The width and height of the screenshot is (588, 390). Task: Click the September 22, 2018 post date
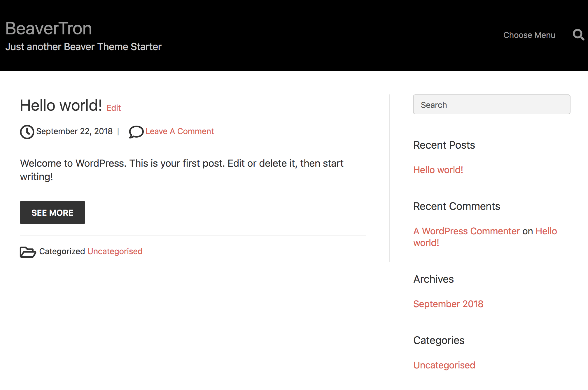[x=74, y=131]
